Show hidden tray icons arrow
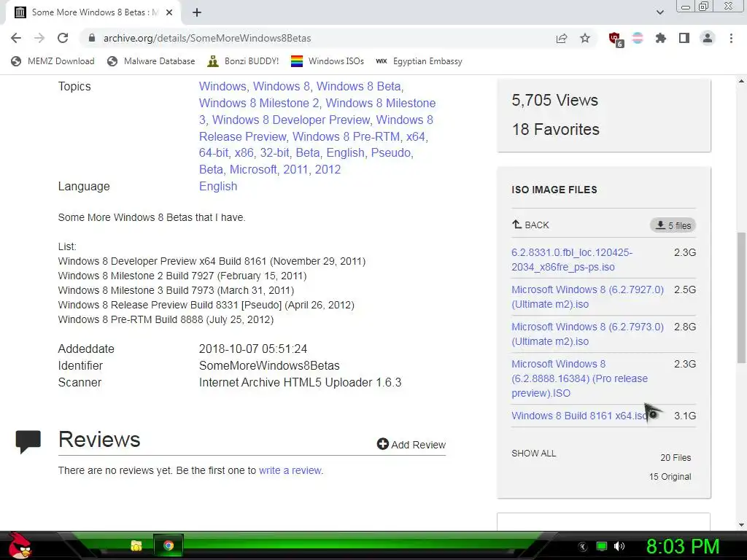Screen dimensions: 747x560 [583, 547]
